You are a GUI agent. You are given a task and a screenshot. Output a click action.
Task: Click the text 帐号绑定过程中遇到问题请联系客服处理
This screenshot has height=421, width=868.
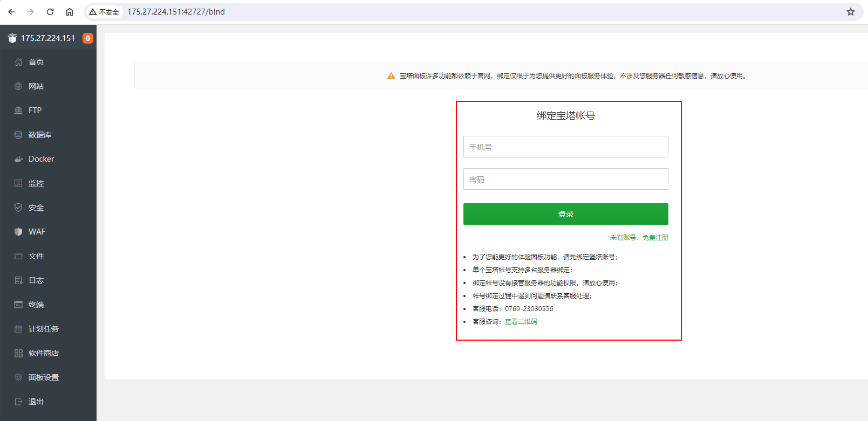[x=531, y=296]
